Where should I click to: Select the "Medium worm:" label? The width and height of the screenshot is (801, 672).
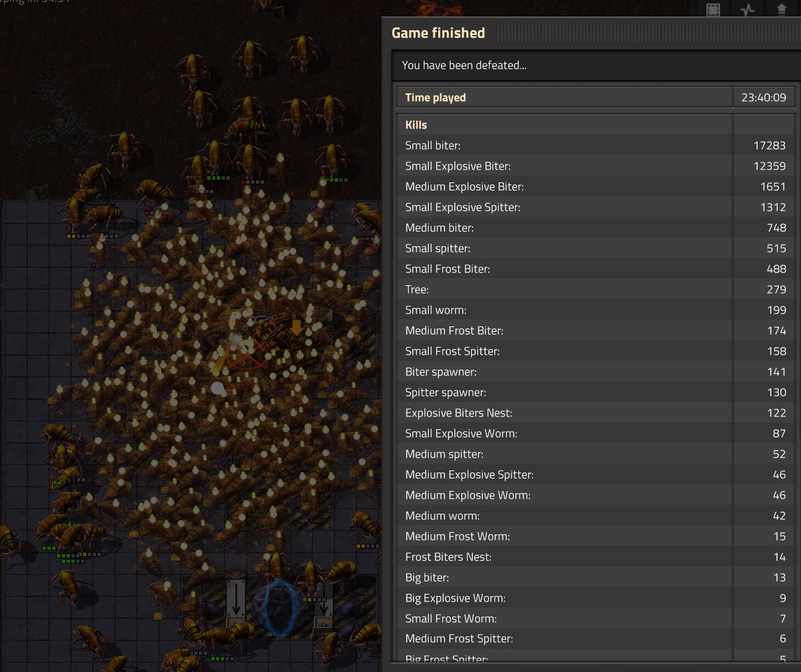coord(442,516)
